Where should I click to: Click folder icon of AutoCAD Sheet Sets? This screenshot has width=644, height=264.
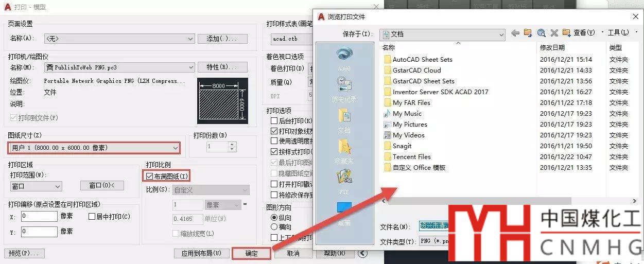point(388,60)
